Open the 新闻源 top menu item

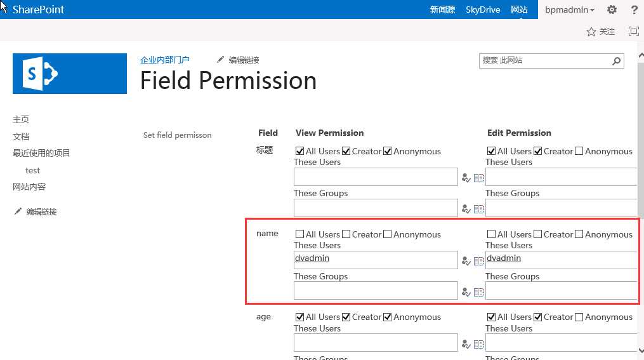[443, 10]
